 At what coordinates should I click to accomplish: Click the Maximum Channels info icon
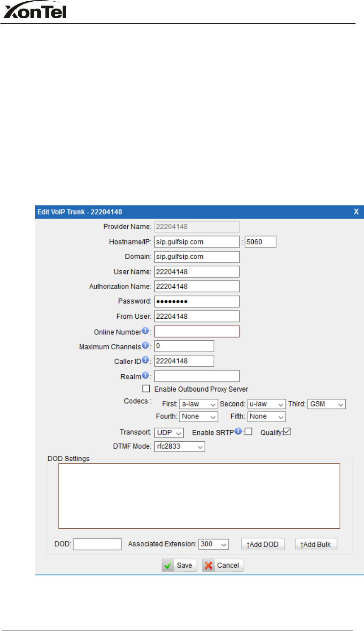pos(145,345)
